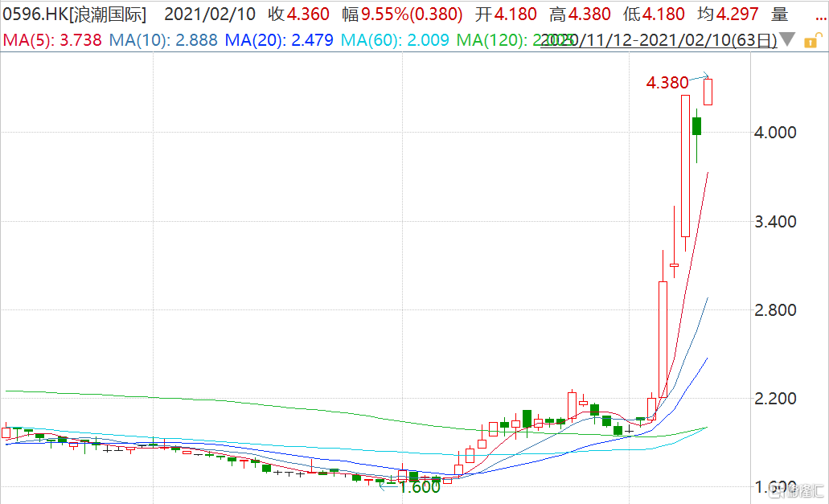Click the low price 低4.180
Viewport: 829px width, 504px height.
pos(654,14)
